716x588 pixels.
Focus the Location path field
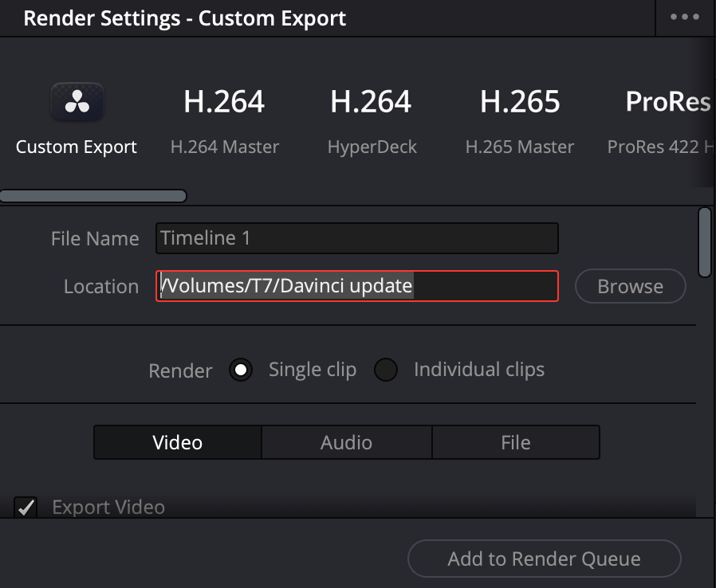[356, 286]
